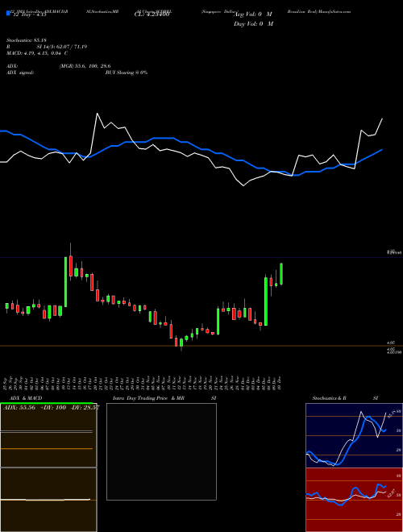Click the MunafaSutra.com watermark link text

coord(334,11)
